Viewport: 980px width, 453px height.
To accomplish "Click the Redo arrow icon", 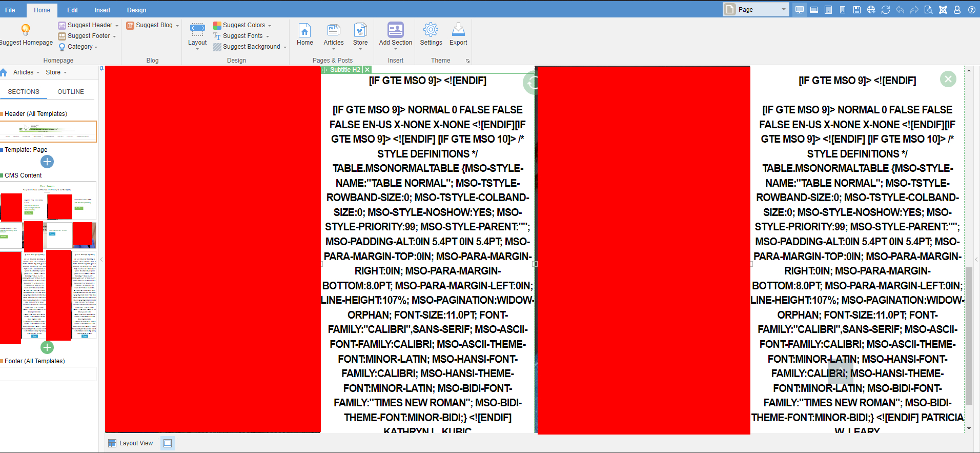I will coord(914,10).
